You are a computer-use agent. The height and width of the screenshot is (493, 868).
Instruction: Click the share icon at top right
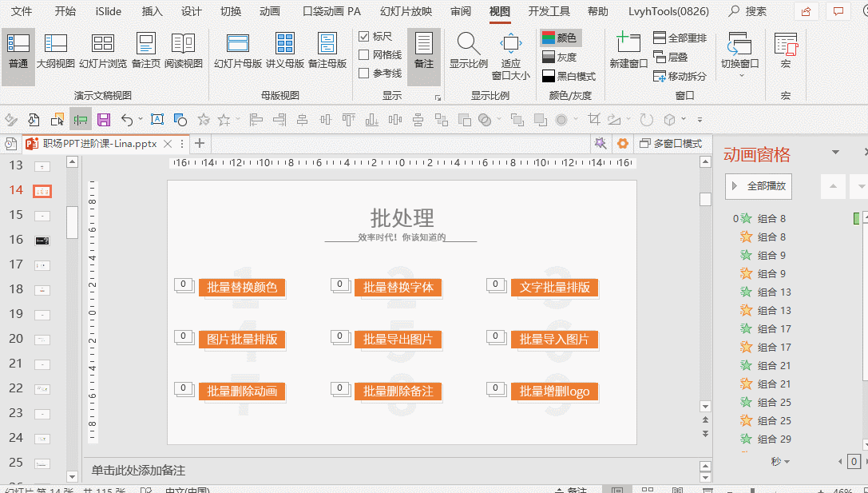coord(806,12)
